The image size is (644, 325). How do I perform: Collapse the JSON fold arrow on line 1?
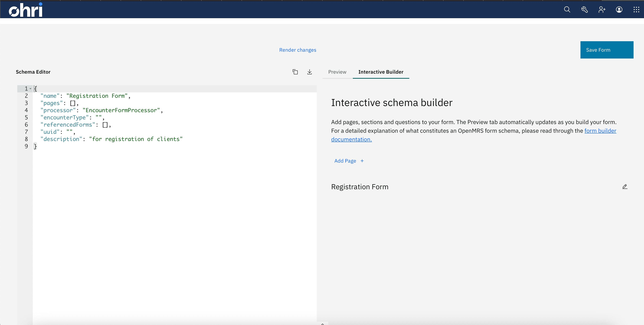click(x=30, y=89)
